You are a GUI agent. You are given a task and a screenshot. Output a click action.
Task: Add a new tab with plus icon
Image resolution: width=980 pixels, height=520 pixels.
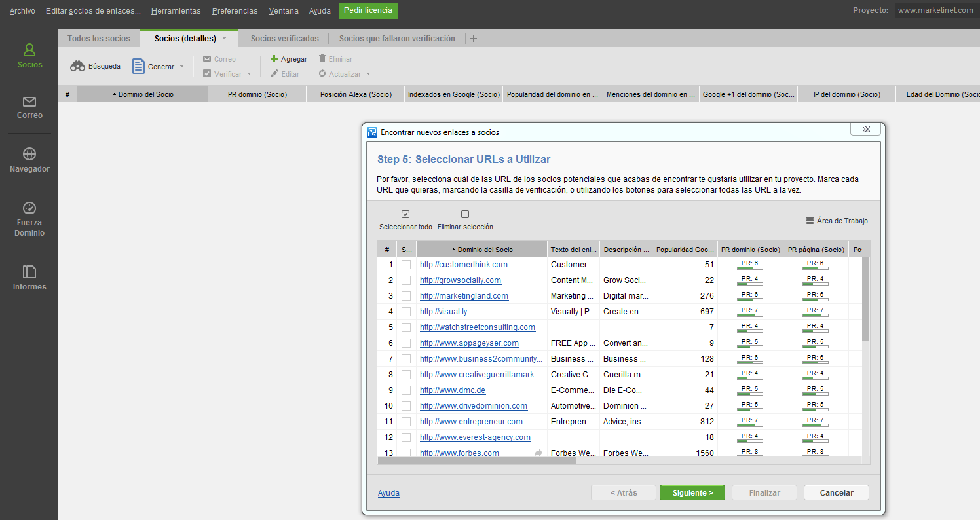pos(474,39)
